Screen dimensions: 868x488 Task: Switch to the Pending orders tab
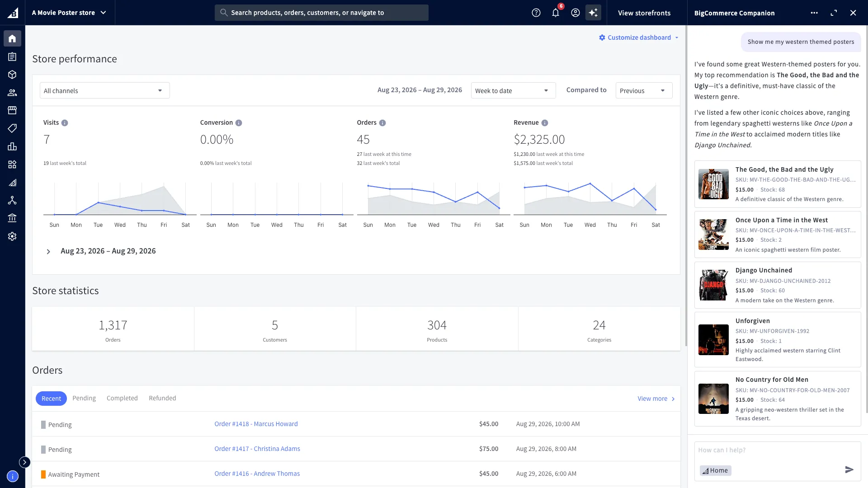(84, 398)
